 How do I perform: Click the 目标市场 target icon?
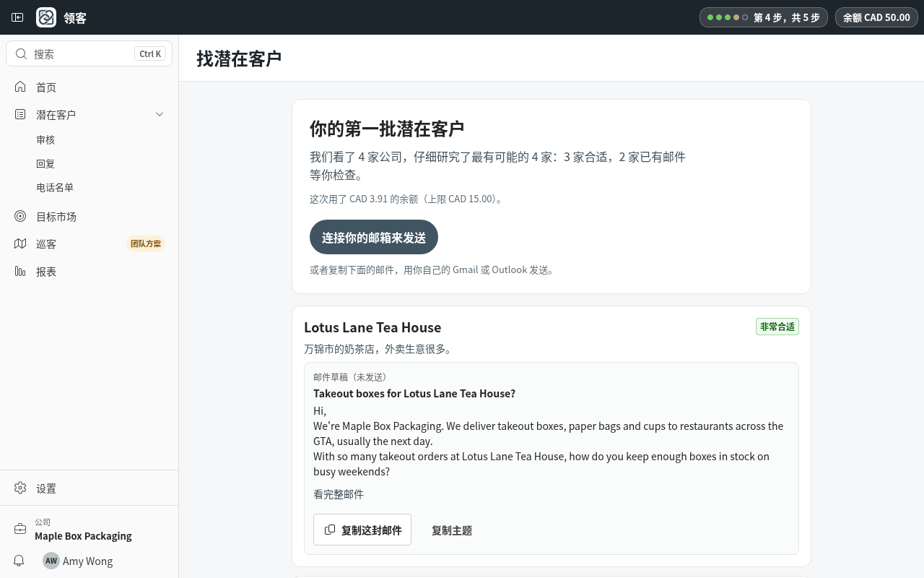click(x=20, y=216)
